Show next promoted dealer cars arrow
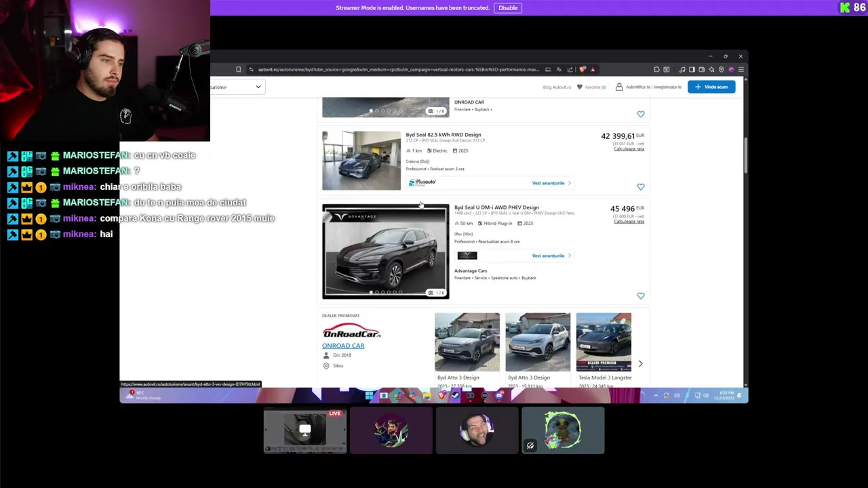The height and width of the screenshot is (488, 868). coord(640,364)
